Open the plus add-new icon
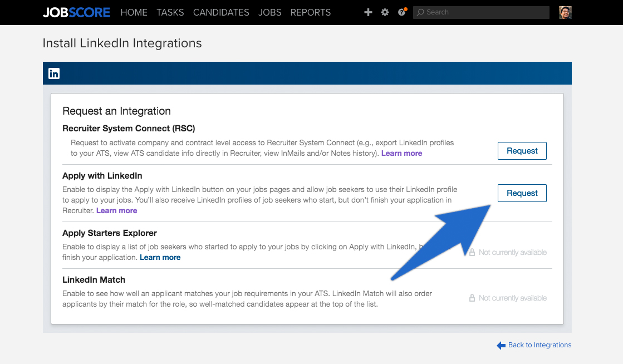The height and width of the screenshot is (364, 623). 368,12
